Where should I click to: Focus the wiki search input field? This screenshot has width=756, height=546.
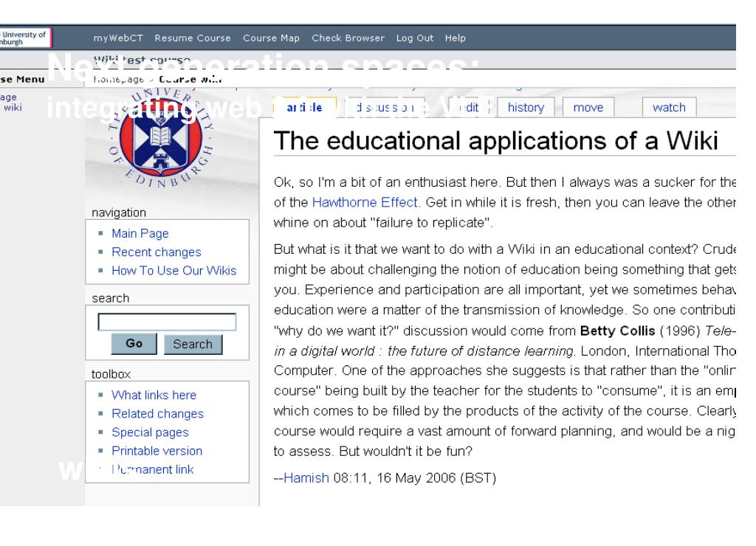pos(167,322)
